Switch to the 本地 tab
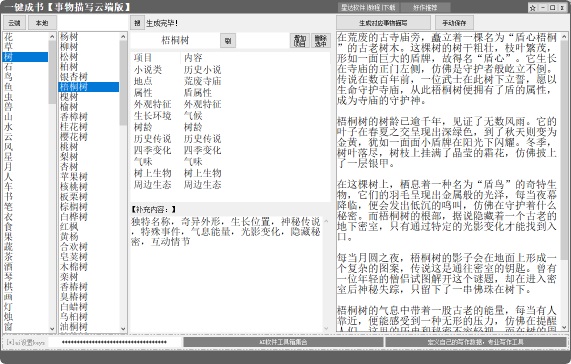Image resolution: width=571 pixels, height=364 pixels. [x=42, y=23]
